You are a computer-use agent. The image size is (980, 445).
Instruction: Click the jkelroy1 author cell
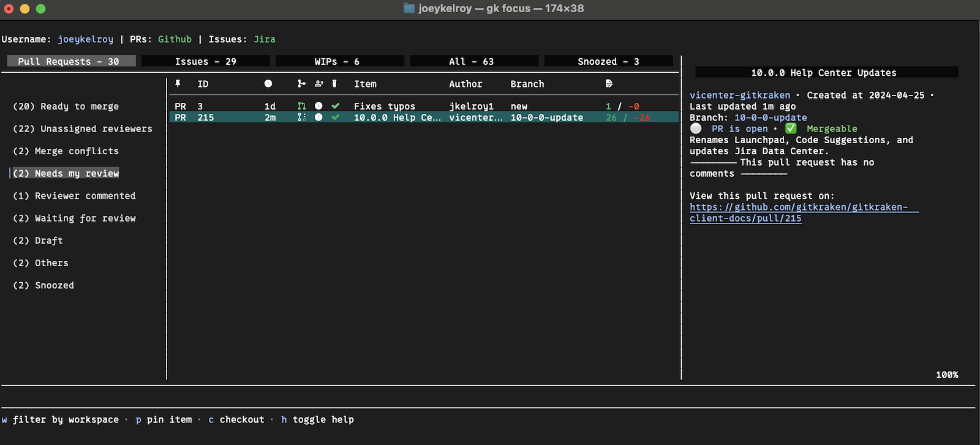472,107
